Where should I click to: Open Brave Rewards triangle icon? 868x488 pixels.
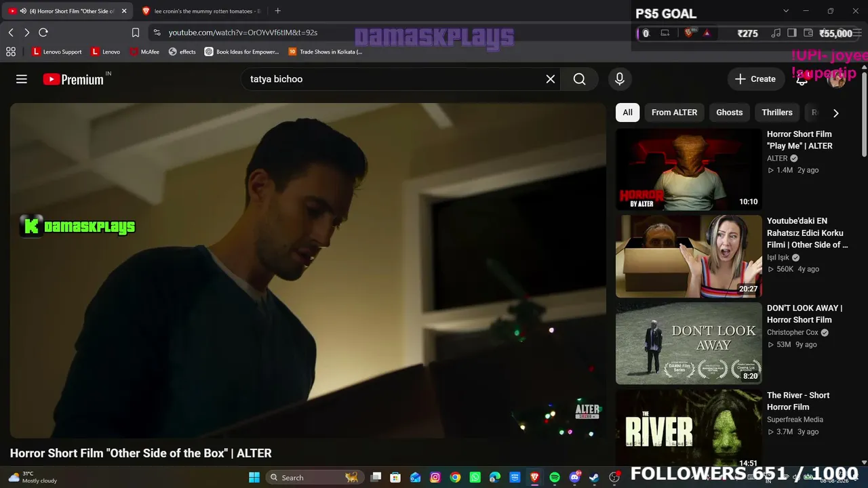tap(707, 33)
